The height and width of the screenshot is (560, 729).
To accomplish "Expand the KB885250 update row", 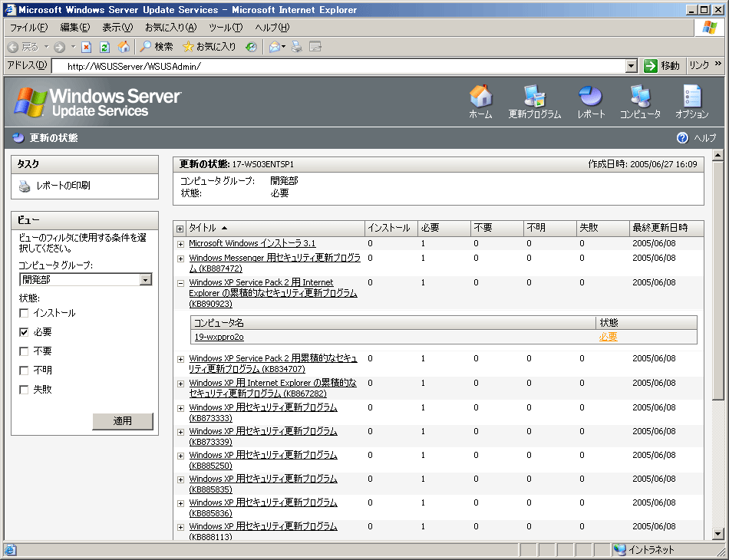I will (x=180, y=456).
